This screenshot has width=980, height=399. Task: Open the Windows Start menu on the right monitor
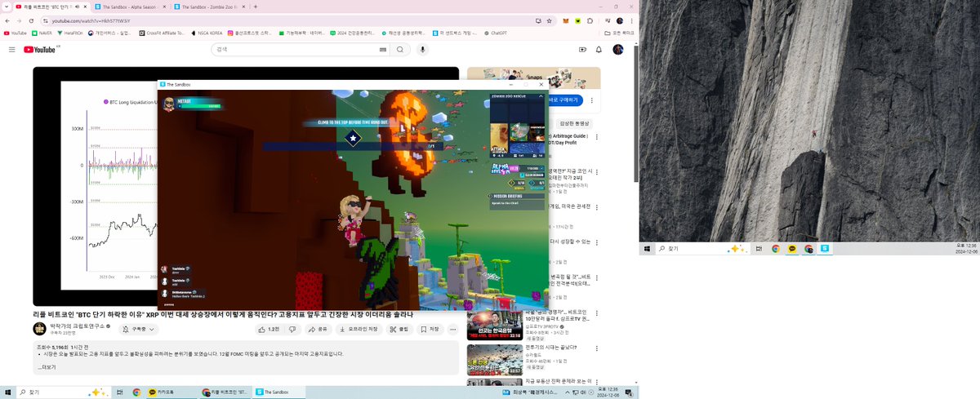tap(647, 248)
